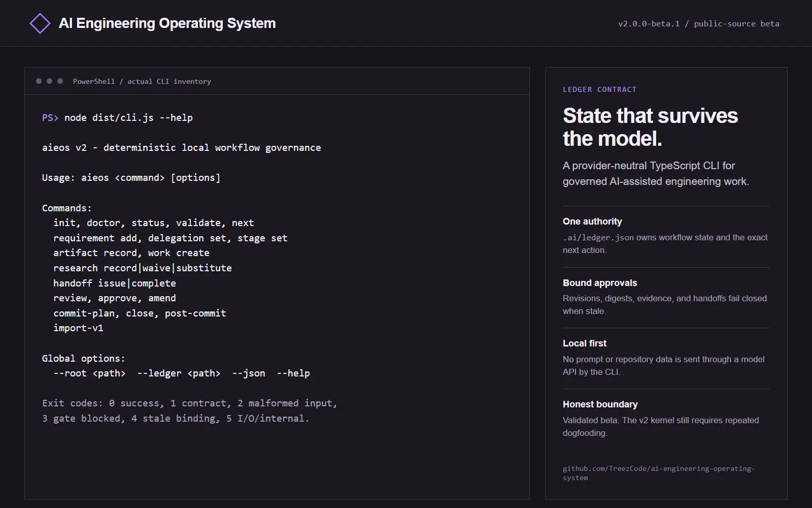
Task: Click the 'Honest boundary' heading
Action: [600, 404]
